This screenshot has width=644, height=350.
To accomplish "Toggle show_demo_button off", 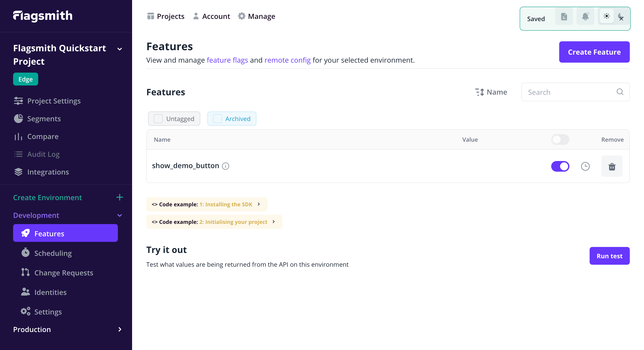I will pyautogui.click(x=560, y=166).
